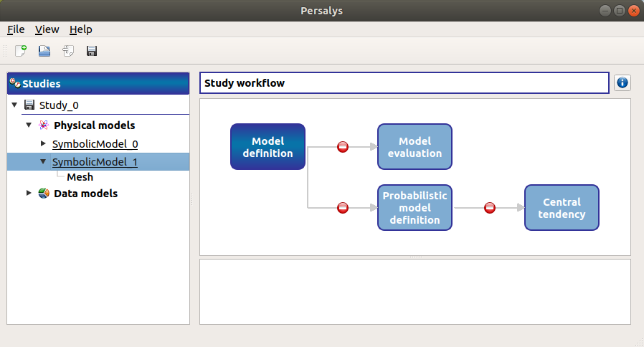The image size is (644, 347).
Task: Open the Help menu
Action: (80, 29)
